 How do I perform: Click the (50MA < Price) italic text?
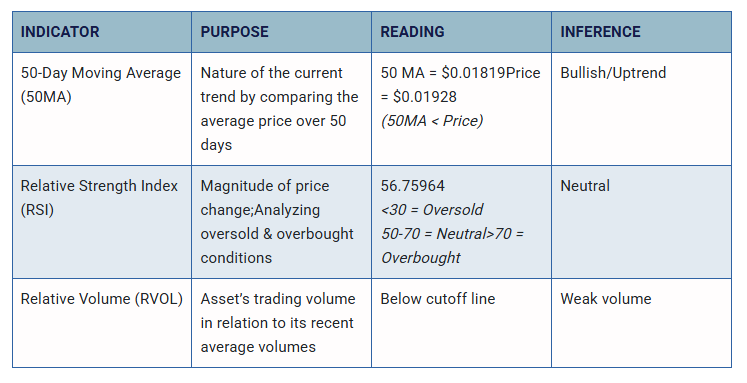pos(432,121)
